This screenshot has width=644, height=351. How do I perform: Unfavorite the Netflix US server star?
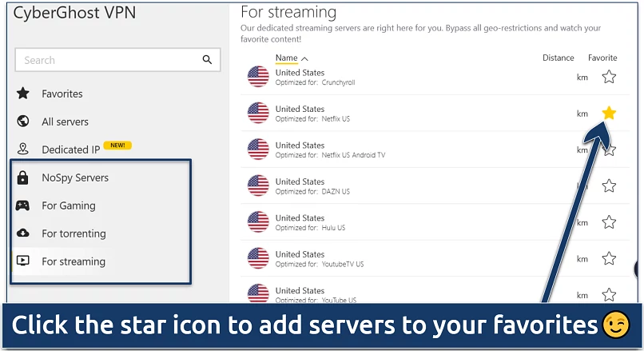point(609,113)
